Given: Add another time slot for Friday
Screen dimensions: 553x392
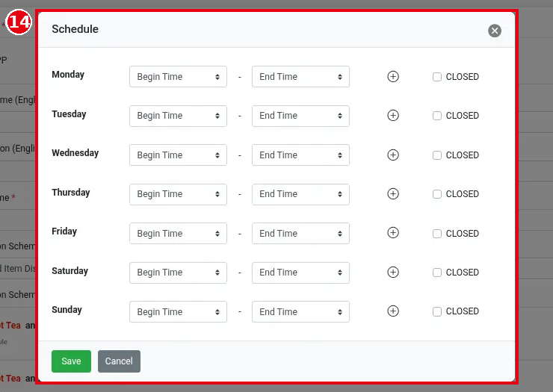Looking at the screenshot, I should [x=393, y=233].
